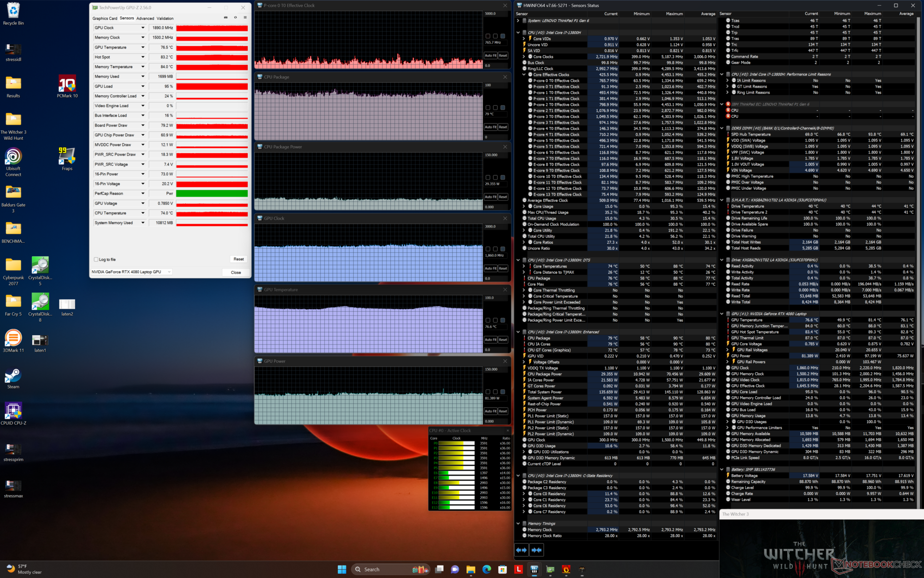Select Cyberpunk 2077 folder icon
This screenshot has height=578, width=924.
pyautogui.click(x=13, y=271)
